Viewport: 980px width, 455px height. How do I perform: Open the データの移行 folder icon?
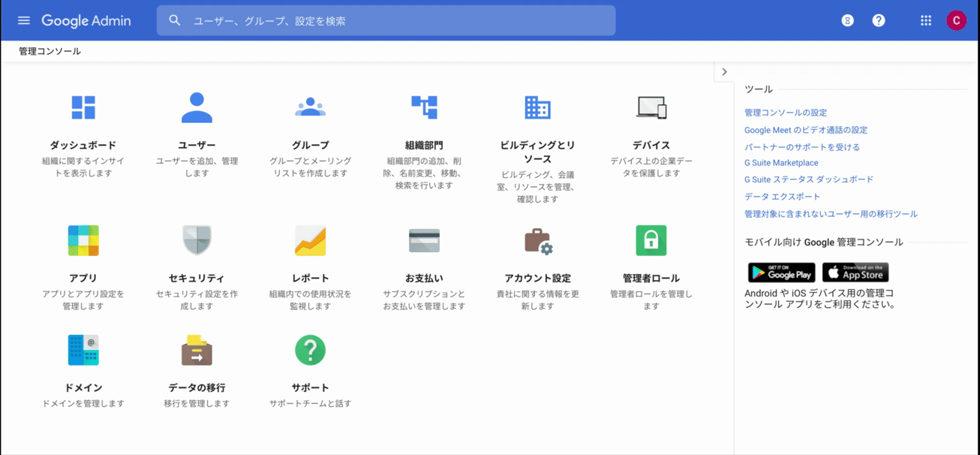[197, 350]
